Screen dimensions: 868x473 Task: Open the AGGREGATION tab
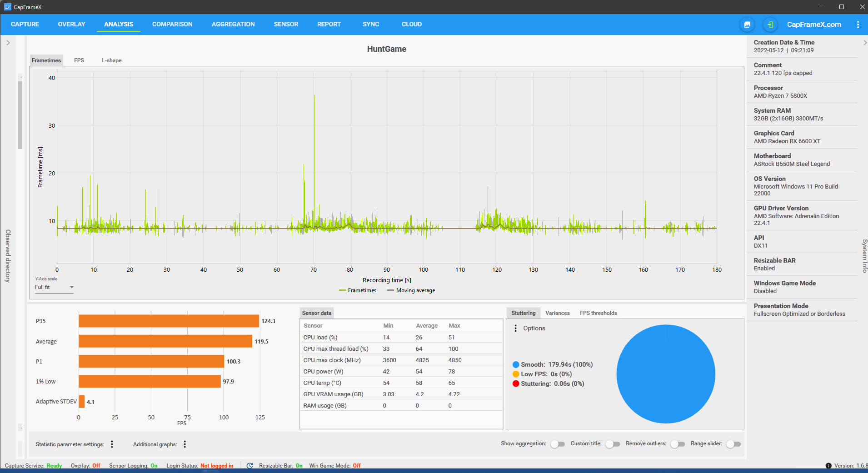pos(233,24)
